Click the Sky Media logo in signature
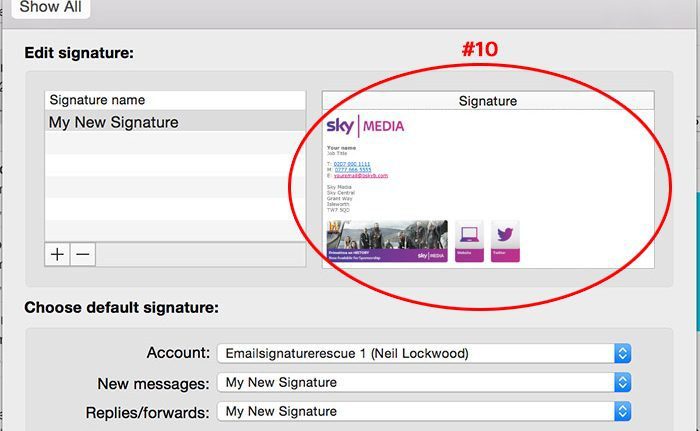This screenshot has height=431, width=700. pos(365,128)
